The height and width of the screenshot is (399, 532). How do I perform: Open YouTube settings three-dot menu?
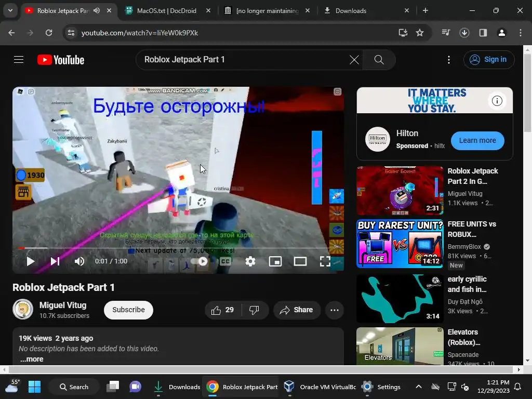(x=448, y=60)
